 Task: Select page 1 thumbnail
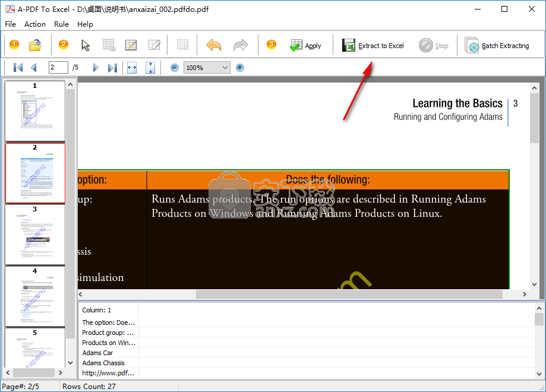pos(35,110)
